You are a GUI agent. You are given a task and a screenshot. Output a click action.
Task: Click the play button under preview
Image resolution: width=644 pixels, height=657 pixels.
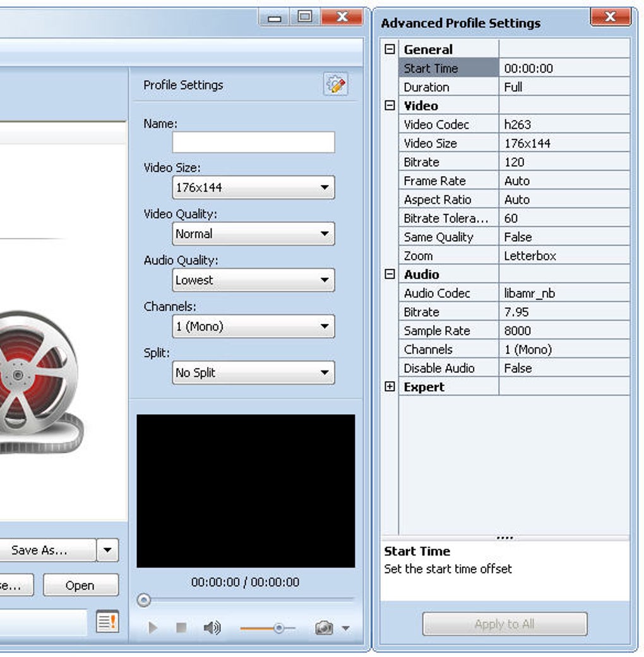click(x=153, y=627)
